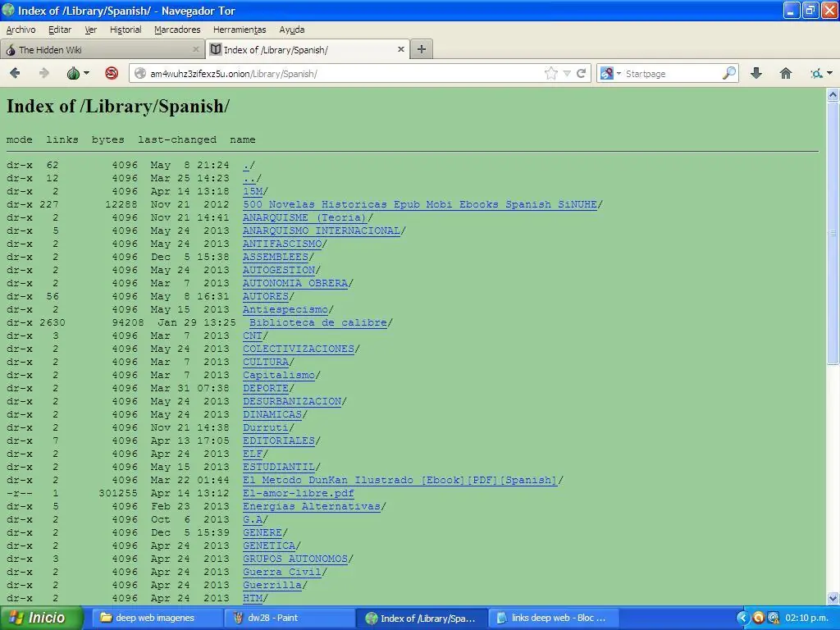
Task: Click the orange system tray icon
Action: point(758,618)
